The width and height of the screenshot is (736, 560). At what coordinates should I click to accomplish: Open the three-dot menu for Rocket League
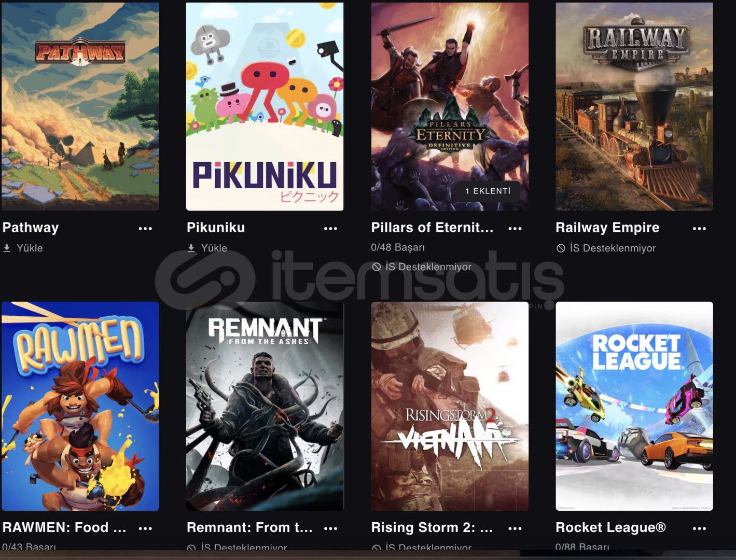pos(699,528)
